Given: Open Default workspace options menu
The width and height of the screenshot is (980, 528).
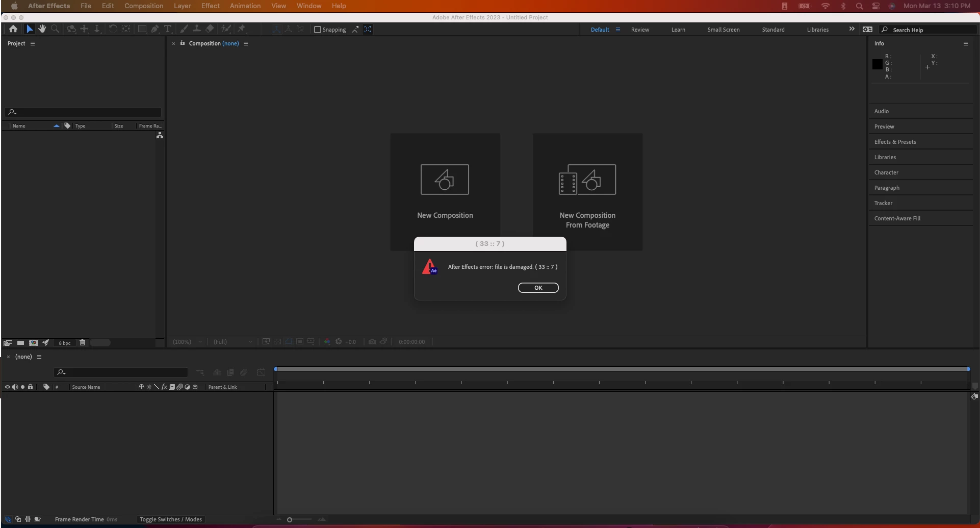Looking at the screenshot, I should coord(618,30).
